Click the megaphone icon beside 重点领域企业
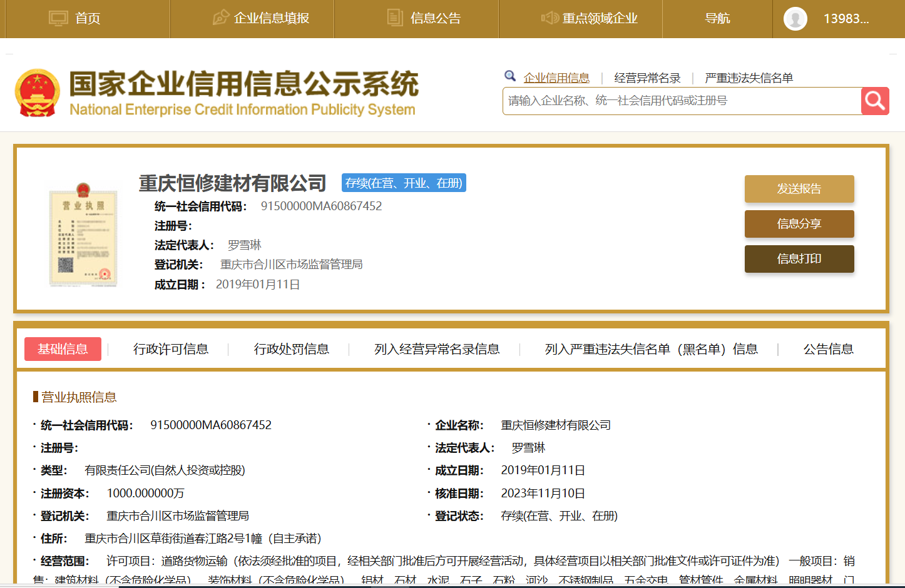This screenshot has height=588, width=905. point(550,18)
